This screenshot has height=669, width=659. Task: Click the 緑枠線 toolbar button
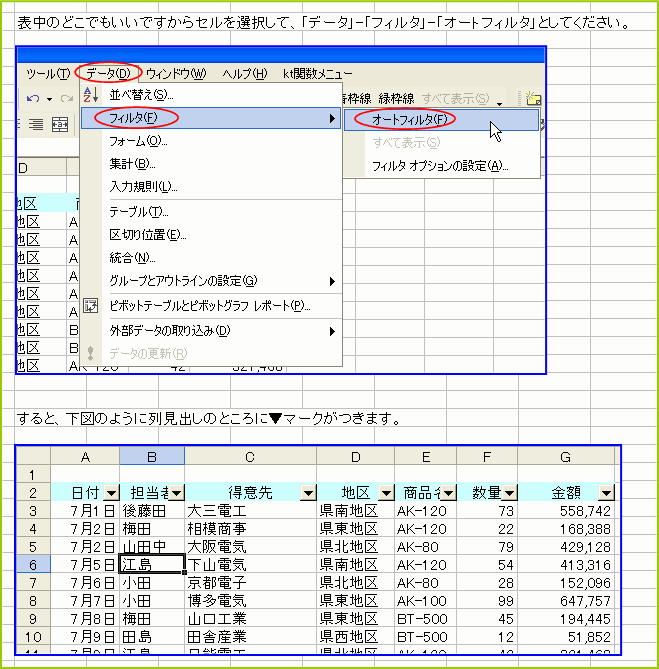coord(396,99)
